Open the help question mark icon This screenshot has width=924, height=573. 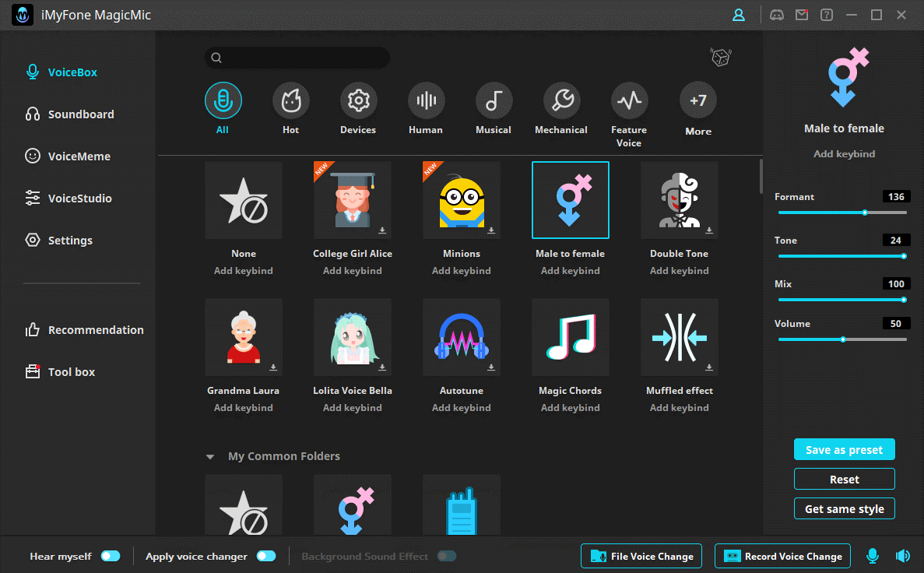(827, 14)
